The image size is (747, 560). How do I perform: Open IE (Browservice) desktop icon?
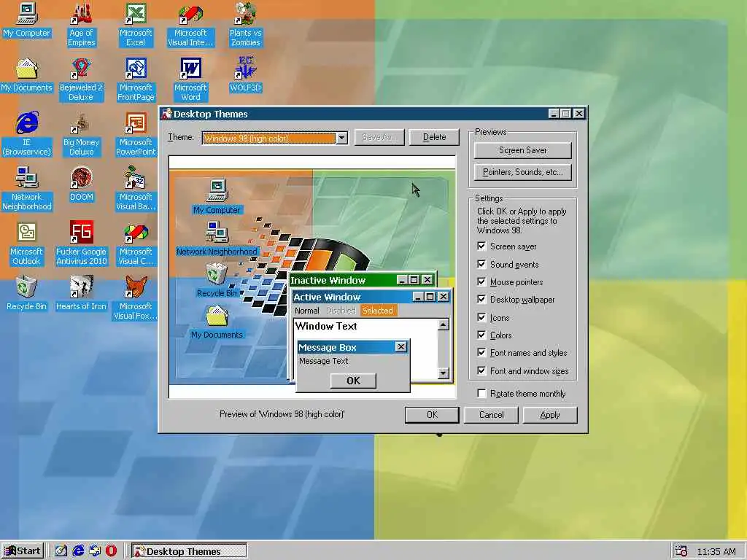[x=27, y=133]
